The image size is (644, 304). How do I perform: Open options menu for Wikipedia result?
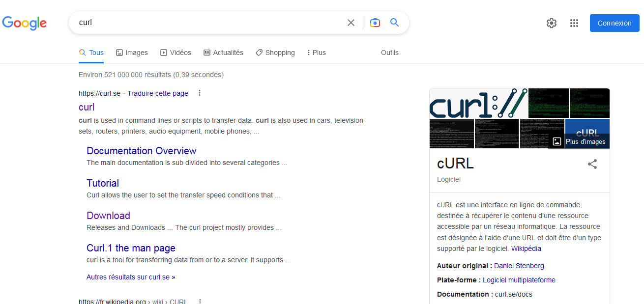(x=200, y=301)
